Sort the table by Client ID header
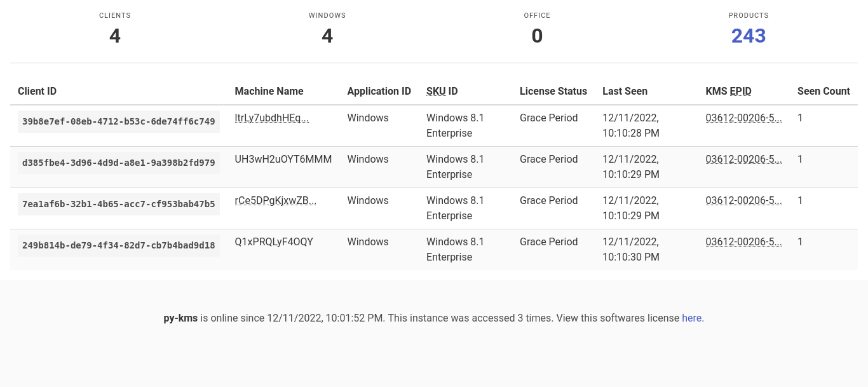The width and height of the screenshot is (868, 387). (x=37, y=91)
